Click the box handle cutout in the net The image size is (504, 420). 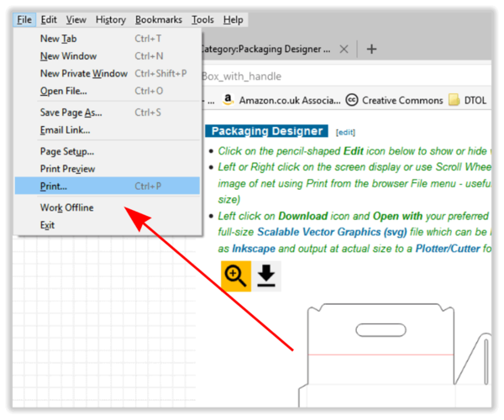click(x=381, y=330)
